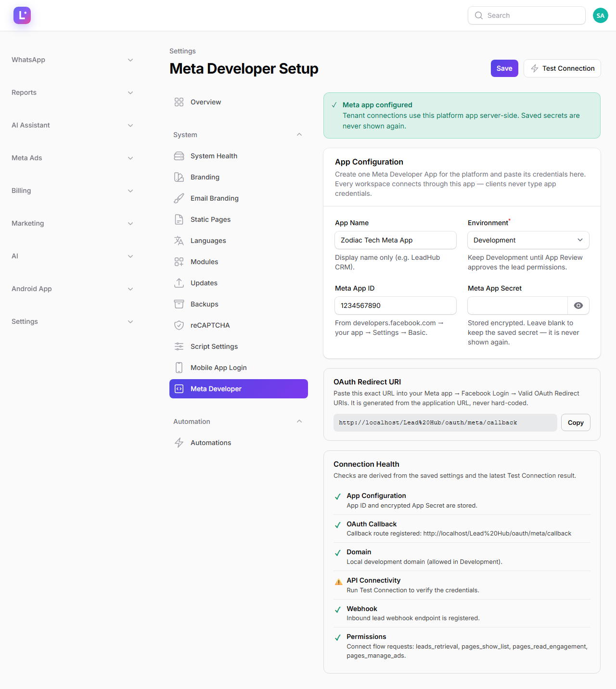
Task: Expand the Billing sidebar section
Action: [72, 191]
